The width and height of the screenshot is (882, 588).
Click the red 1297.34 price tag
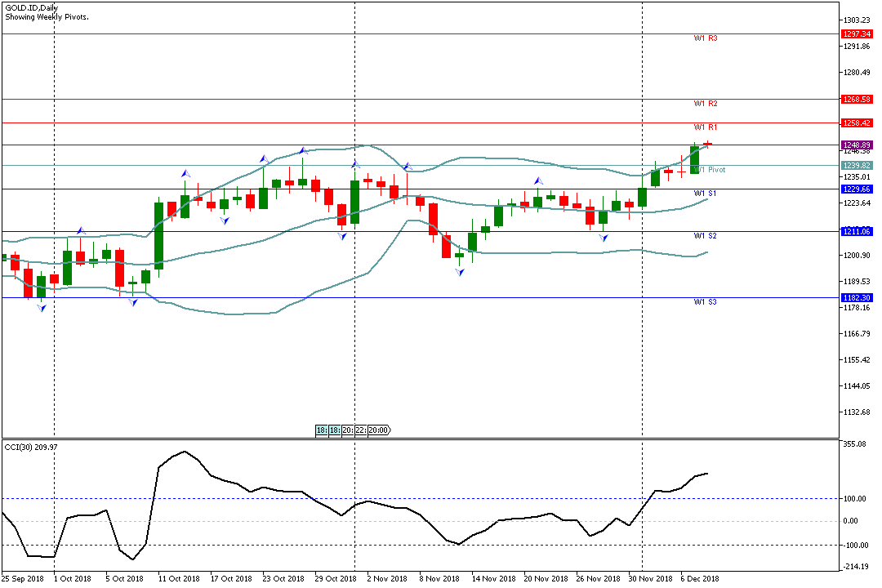(x=856, y=34)
